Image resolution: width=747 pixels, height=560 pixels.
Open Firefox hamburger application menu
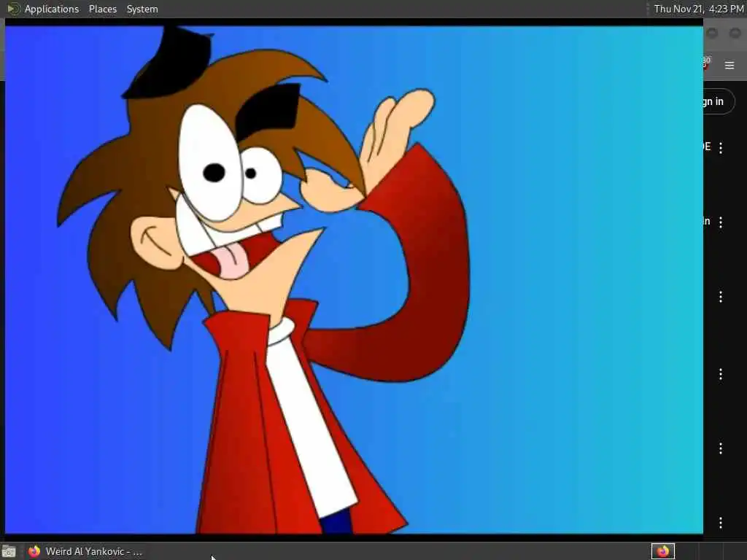729,65
